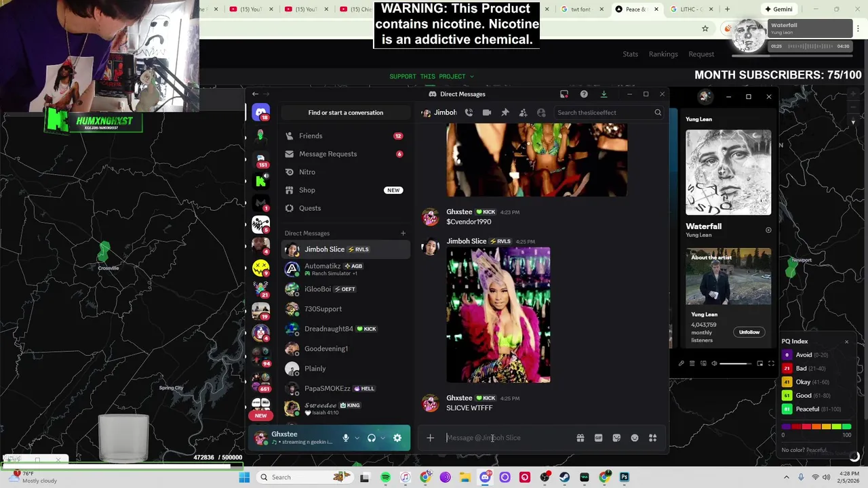This screenshot has height=488, width=868.
Task: Open Discord user settings gear
Action: [x=397, y=438]
